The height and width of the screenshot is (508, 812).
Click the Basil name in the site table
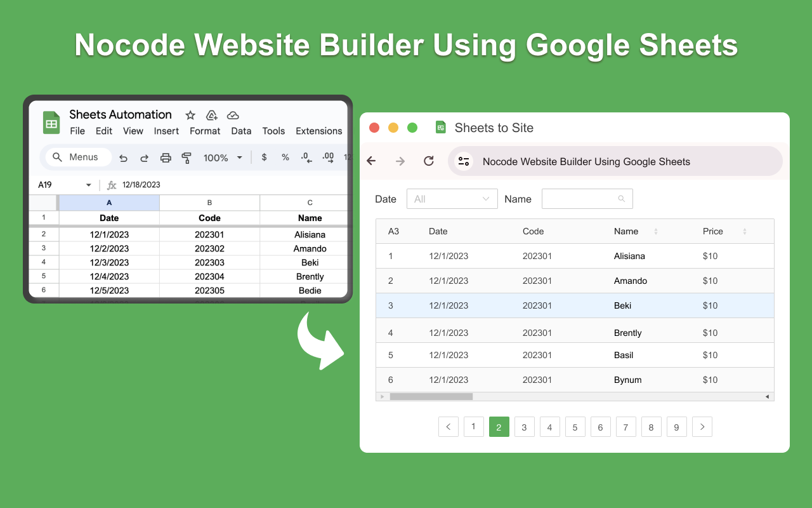(624, 355)
